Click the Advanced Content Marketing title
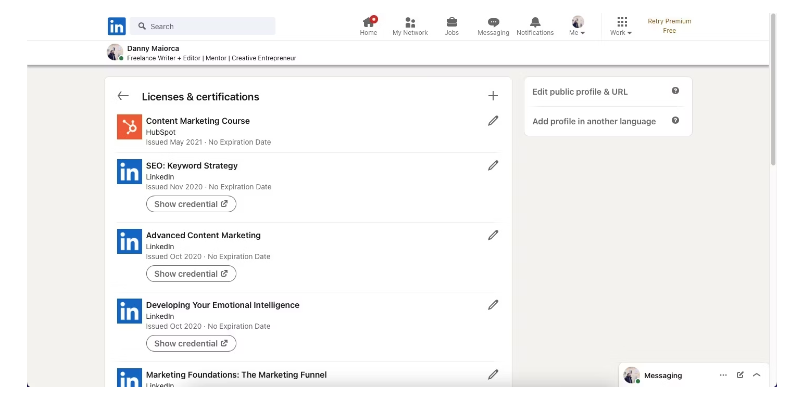Screen dimensions: 787x407 [203, 235]
